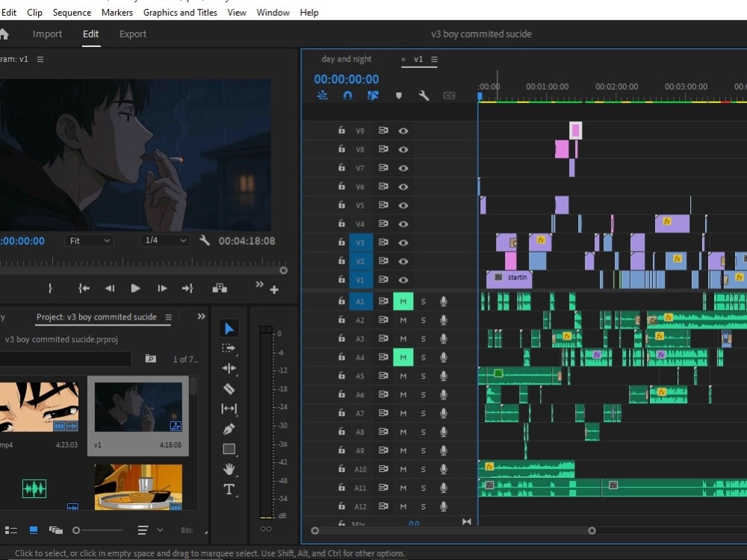Click the timeline timecode 00:00:00:00
Screen dimensions: 747x560
coord(347,79)
